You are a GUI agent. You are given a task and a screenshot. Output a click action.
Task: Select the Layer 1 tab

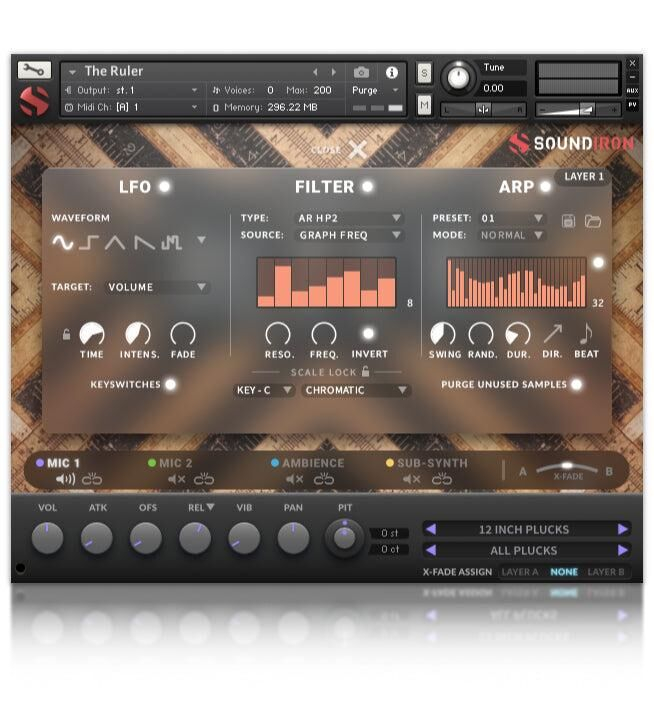pyautogui.click(x=584, y=177)
